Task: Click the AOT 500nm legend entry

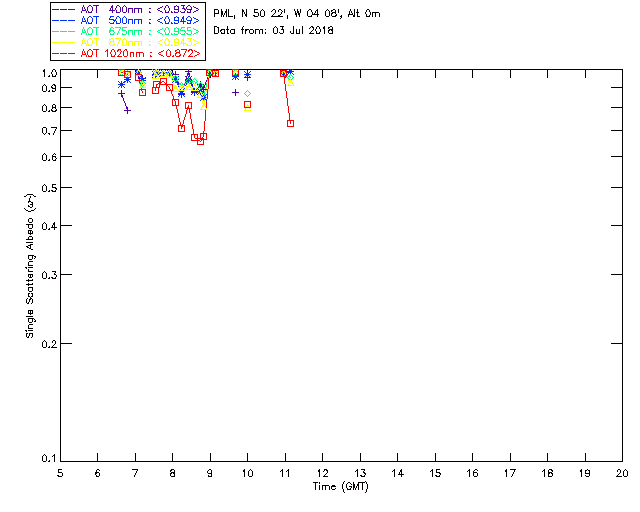Action: (x=127, y=20)
